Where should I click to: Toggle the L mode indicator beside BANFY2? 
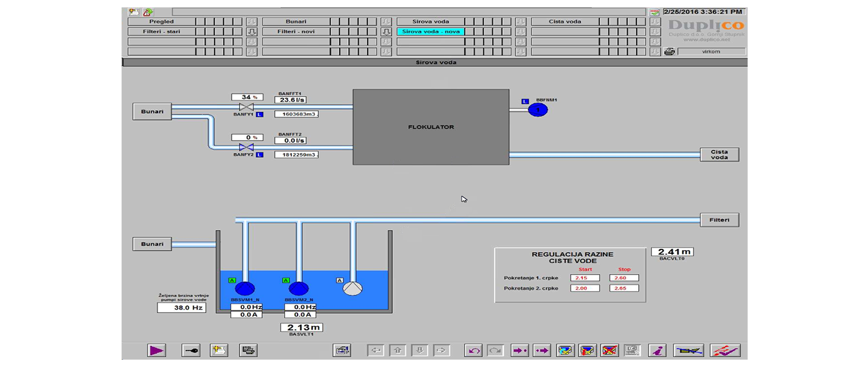(260, 155)
